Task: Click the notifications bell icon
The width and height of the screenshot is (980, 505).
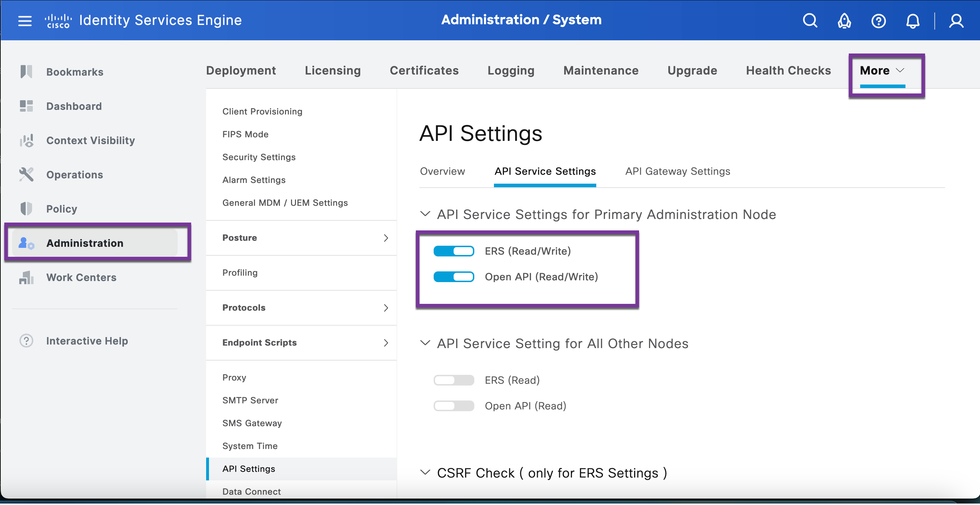Action: 913,21
